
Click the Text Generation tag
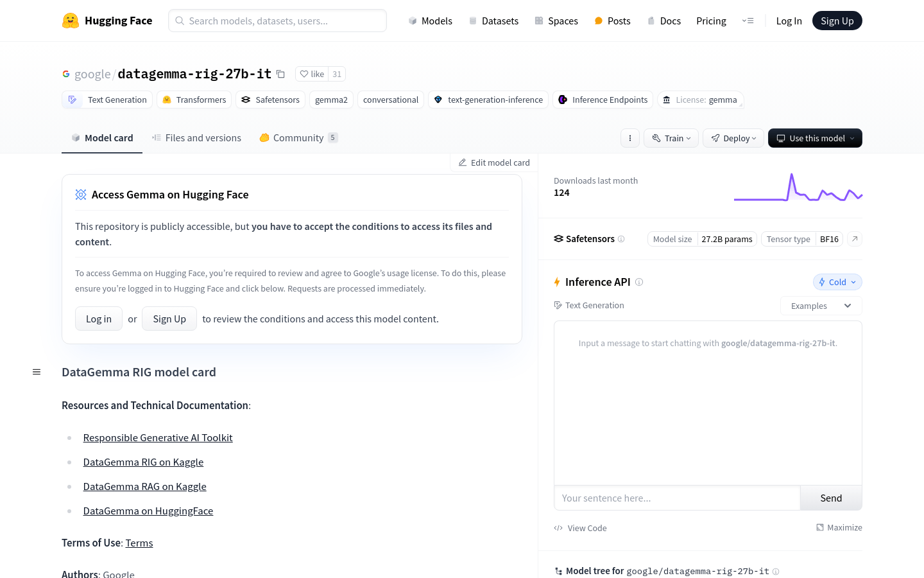107,100
